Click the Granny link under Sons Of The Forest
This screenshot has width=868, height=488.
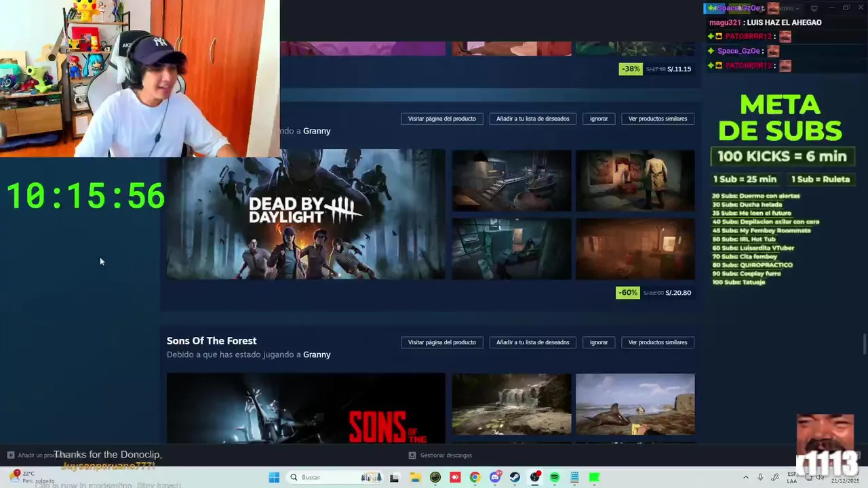317,354
